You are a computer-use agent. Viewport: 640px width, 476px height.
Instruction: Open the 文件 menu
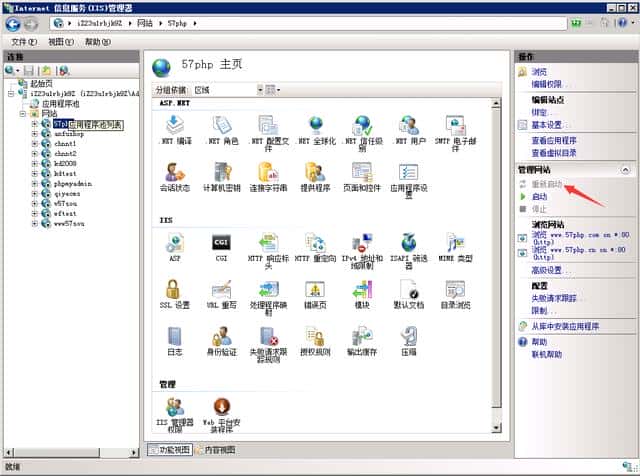pyautogui.click(x=24, y=42)
